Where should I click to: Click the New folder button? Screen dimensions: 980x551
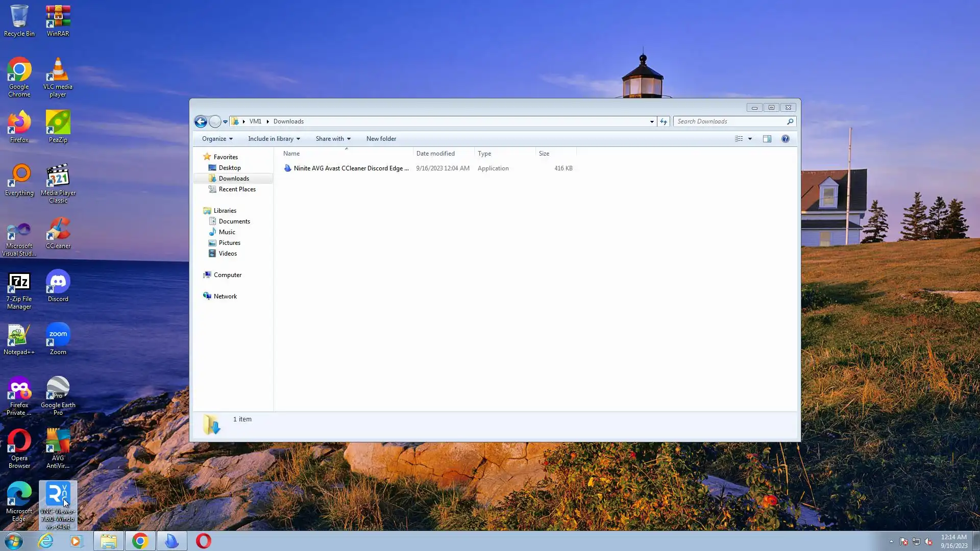click(381, 139)
